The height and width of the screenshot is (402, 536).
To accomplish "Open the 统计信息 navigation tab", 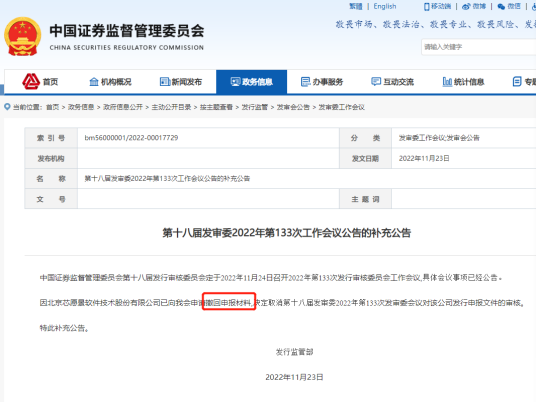I will [x=464, y=82].
